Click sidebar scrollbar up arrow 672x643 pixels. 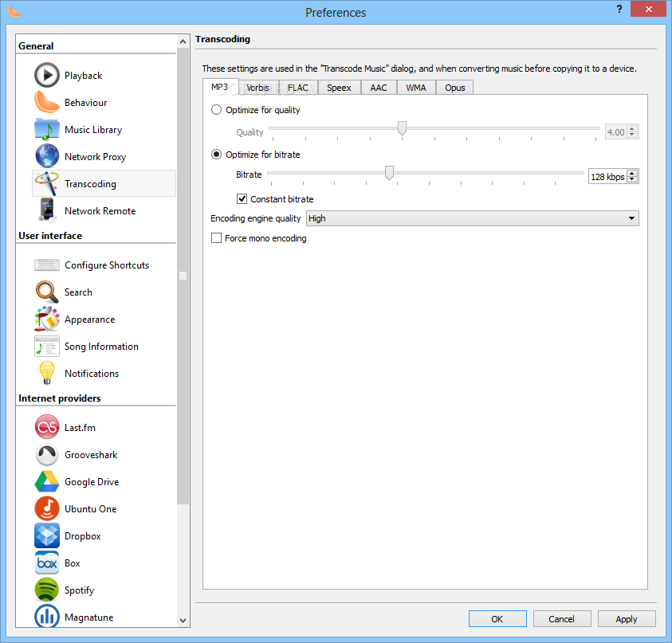coord(183,41)
